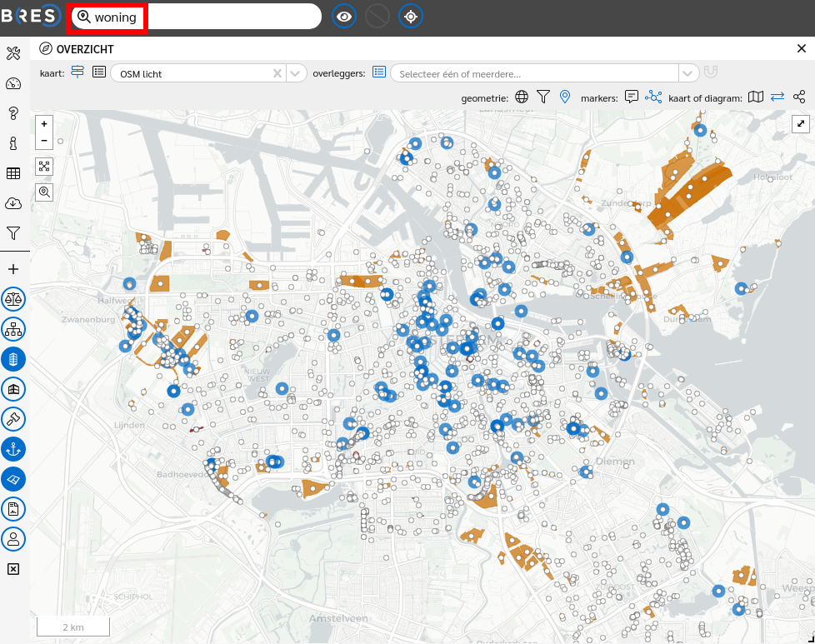Toggle the speech bubble markers option
This screenshot has width=815, height=644.
point(632,97)
